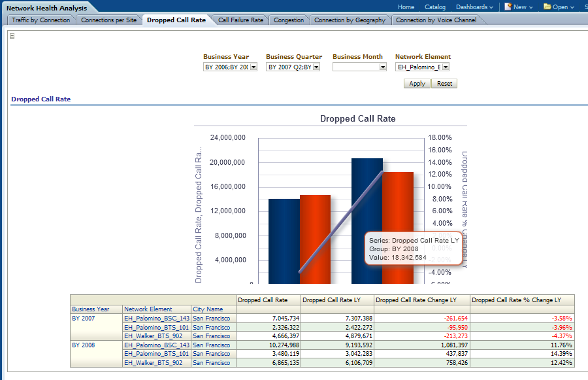This screenshot has width=588, height=380.
Task: Click the blue BY 2007 bar
Action: pos(284,241)
